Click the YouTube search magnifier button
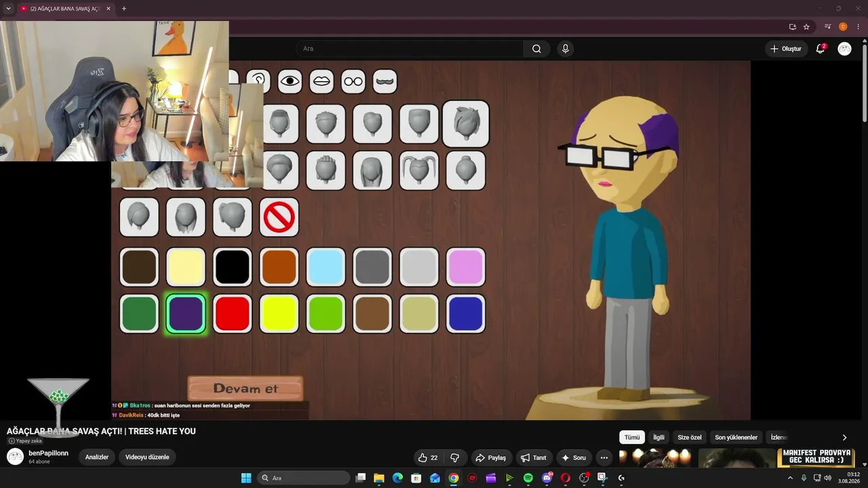This screenshot has height=488, width=868. coord(536,49)
